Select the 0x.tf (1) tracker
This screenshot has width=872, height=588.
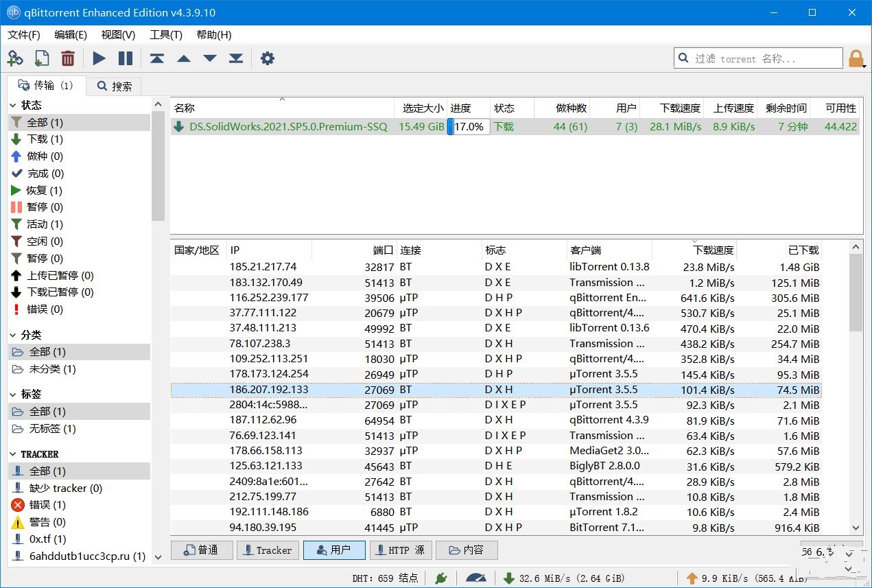click(79, 539)
